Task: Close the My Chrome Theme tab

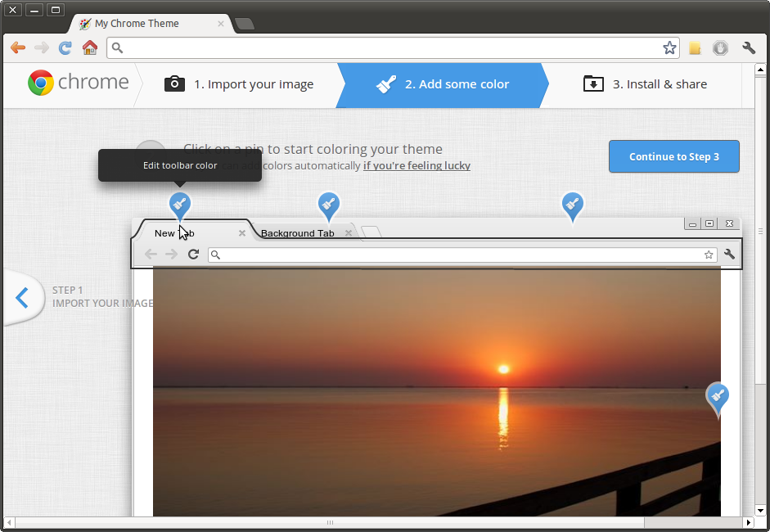Action: coord(221,24)
